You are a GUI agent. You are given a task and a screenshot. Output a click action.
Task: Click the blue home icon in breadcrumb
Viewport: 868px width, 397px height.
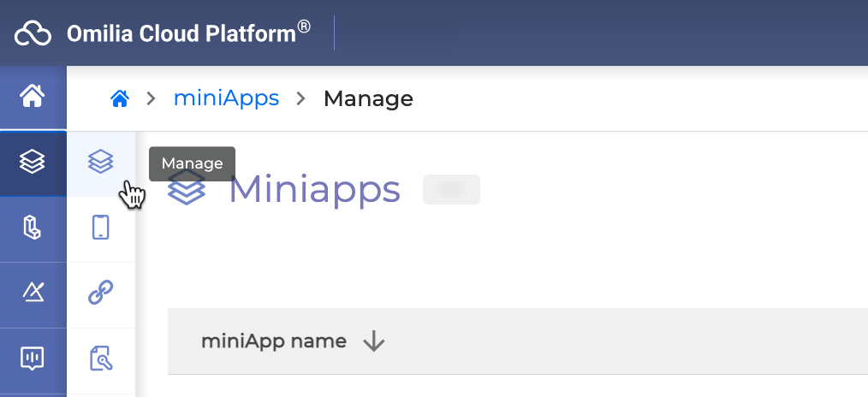(120, 99)
